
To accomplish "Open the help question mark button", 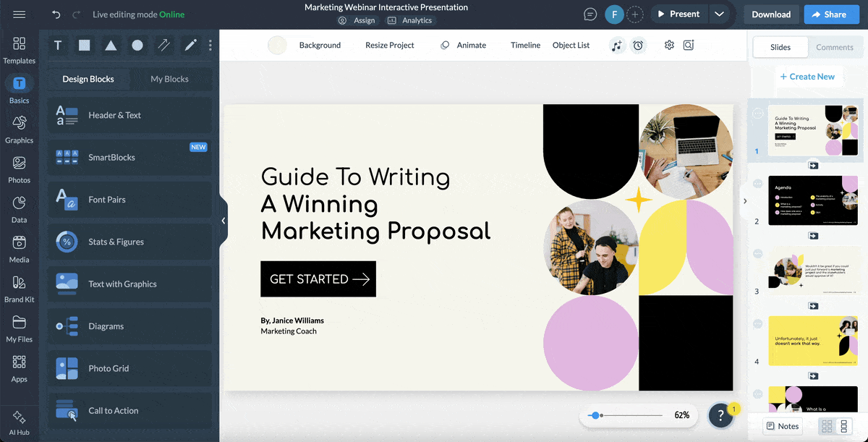I will (x=721, y=415).
